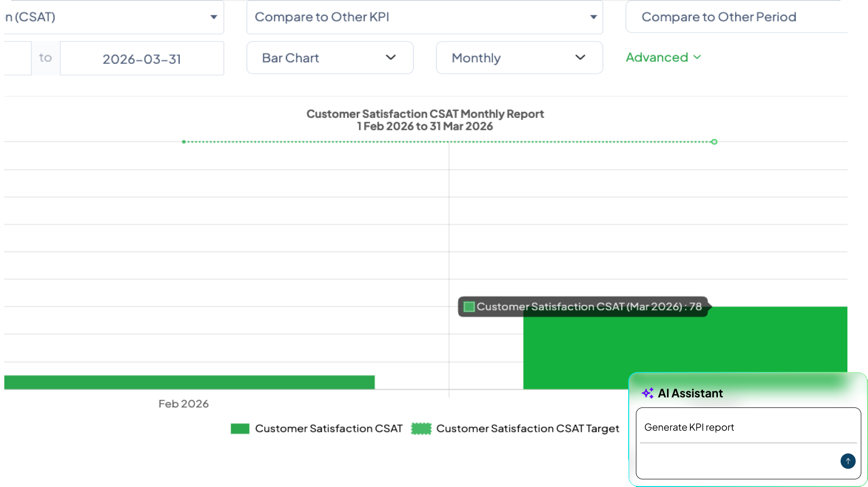This screenshot has width=868, height=487.
Task: Click the dashed CSAT Target legend marker
Action: (422, 428)
